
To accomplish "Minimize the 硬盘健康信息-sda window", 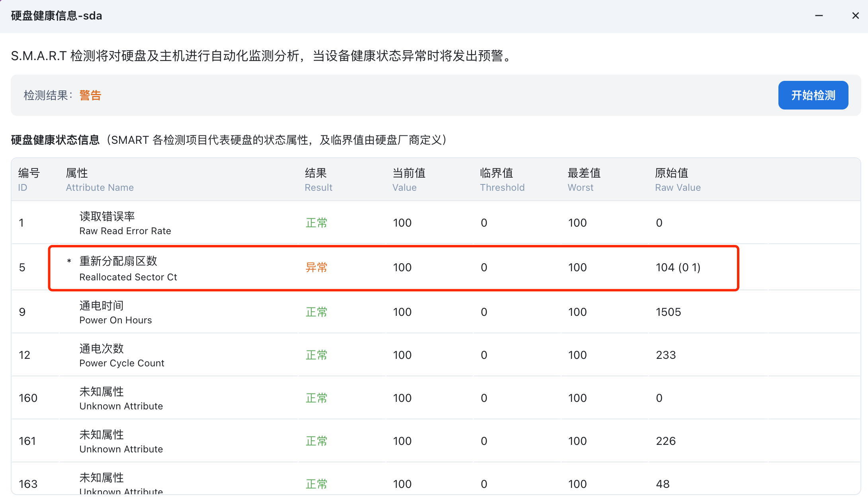I will point(819,16).
